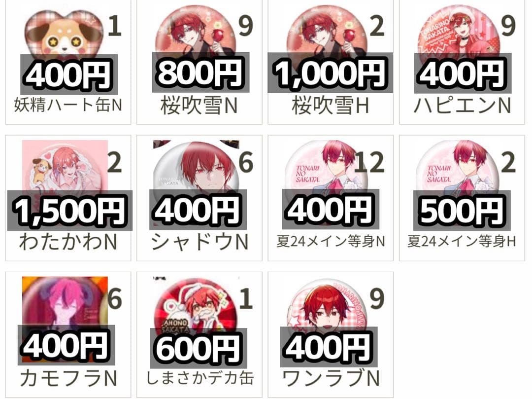Select the 800円 price label
532x399 pixels.
[200, 73]
